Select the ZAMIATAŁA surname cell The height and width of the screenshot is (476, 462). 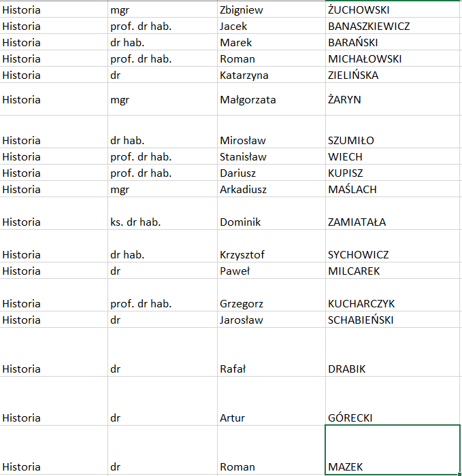point(357,222)
